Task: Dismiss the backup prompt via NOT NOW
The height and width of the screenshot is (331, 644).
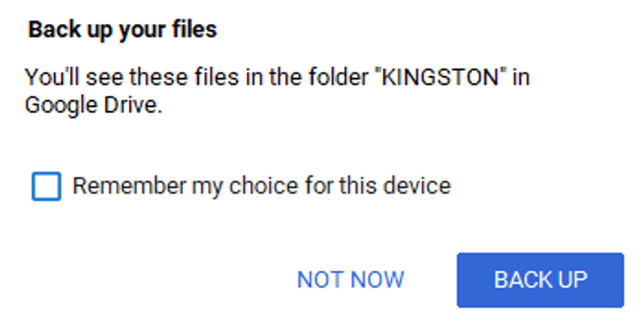Action: (350, 280)
